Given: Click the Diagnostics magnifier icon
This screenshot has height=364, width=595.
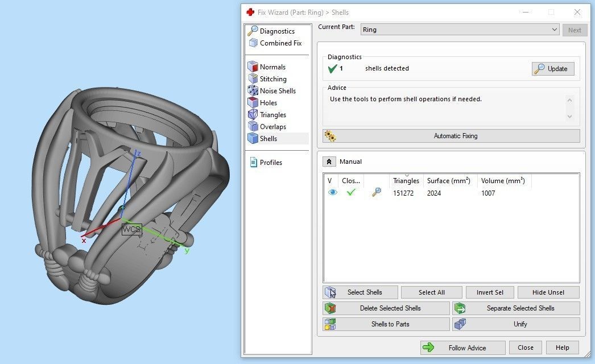Looking at the screenshot, I should (x=253, y=31).
